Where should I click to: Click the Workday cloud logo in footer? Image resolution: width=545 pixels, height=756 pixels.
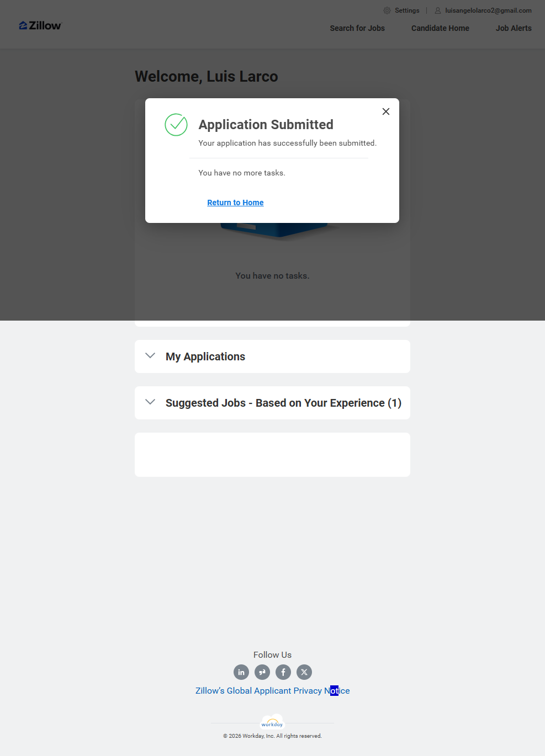[x=272, y=722]
